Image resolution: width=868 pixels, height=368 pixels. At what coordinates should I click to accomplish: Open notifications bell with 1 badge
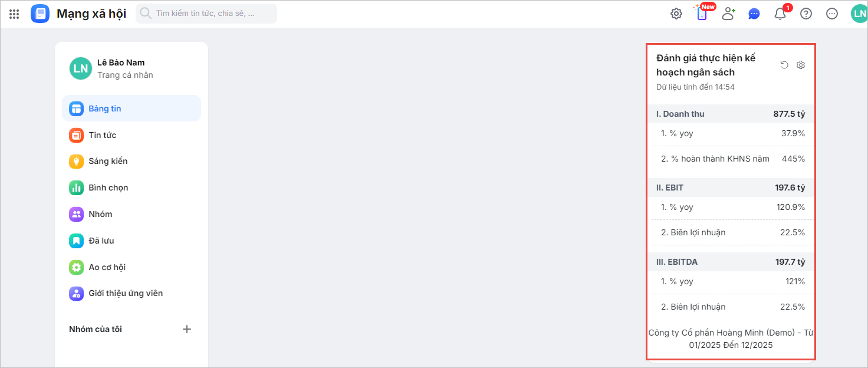coord(780,14)
